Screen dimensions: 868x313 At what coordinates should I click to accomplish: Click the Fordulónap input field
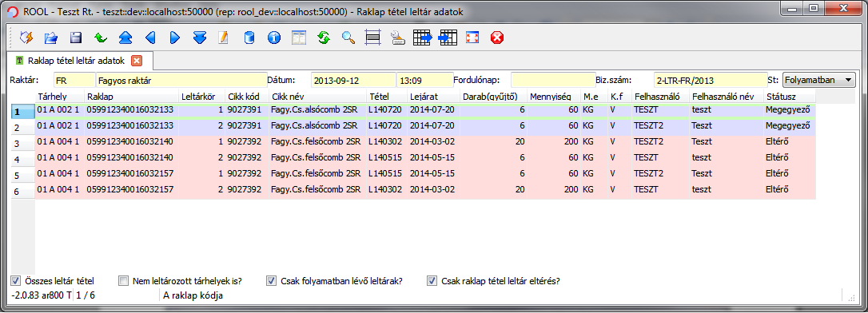click(x=554, y=80)
